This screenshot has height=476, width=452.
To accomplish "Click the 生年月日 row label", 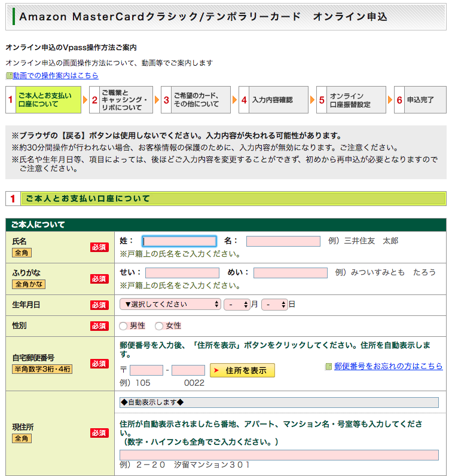I will click(x=26, y=305).
